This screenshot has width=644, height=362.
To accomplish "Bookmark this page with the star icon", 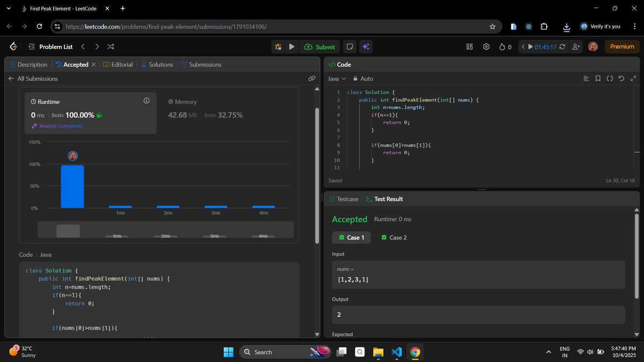I will pos(492,26).
